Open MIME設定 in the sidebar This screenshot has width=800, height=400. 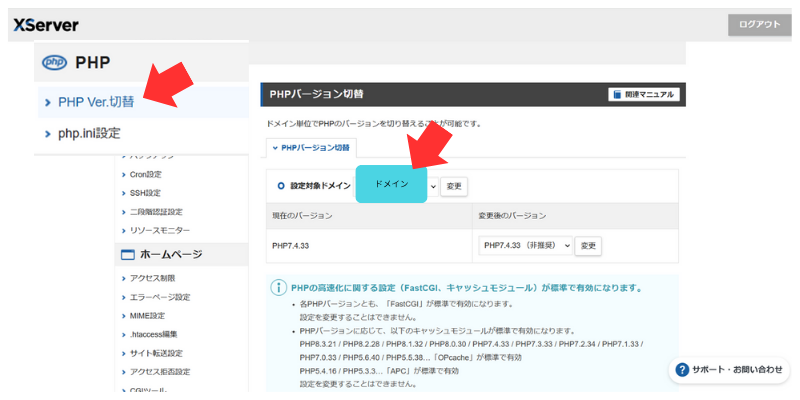[x=147, y=316]
